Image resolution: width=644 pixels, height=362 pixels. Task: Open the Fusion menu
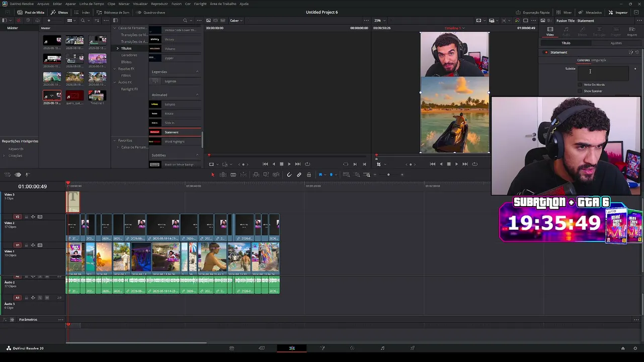(x=177, y=4)
